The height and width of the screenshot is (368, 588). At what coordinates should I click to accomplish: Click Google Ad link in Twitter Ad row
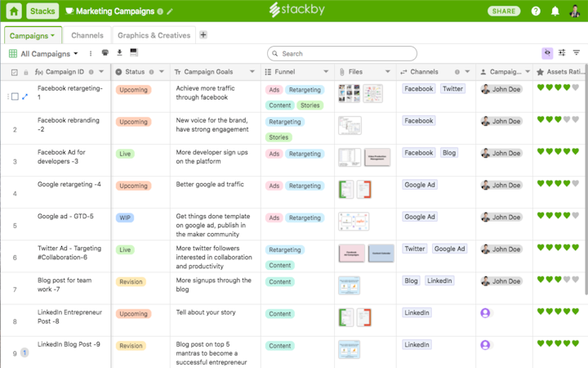[449, 249]
